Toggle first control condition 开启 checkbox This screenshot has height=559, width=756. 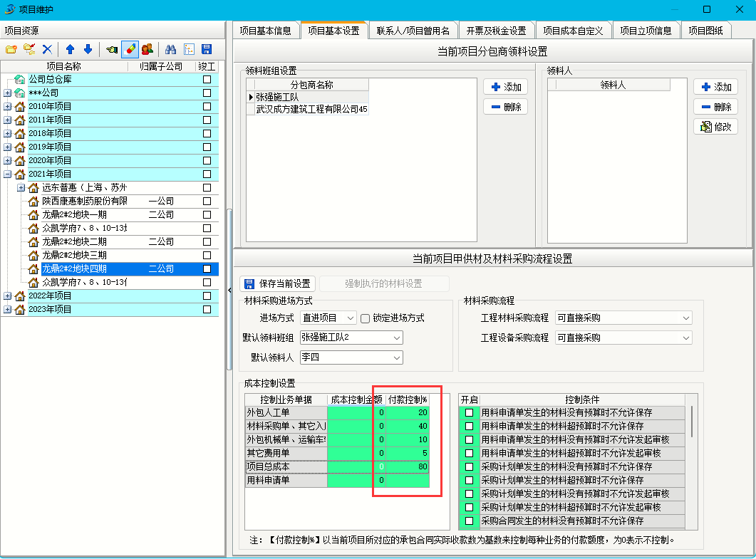(x=469, y=412)
